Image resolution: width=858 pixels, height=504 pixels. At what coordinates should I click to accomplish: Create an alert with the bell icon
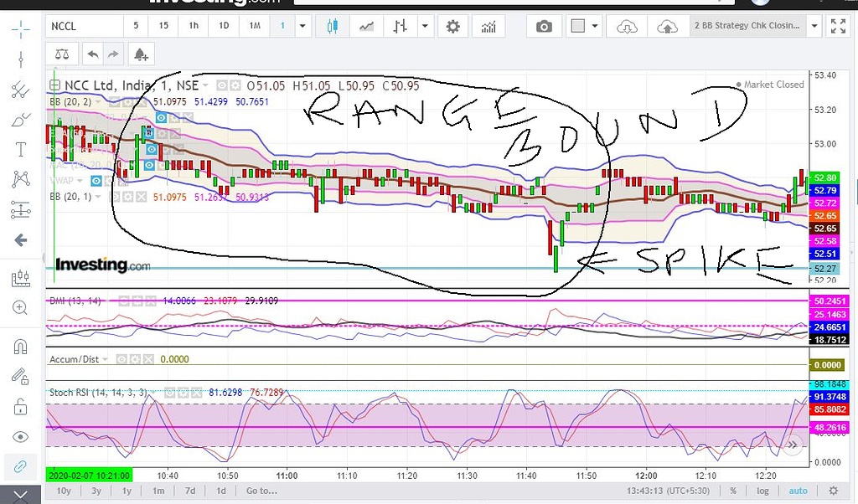point(141,54)
